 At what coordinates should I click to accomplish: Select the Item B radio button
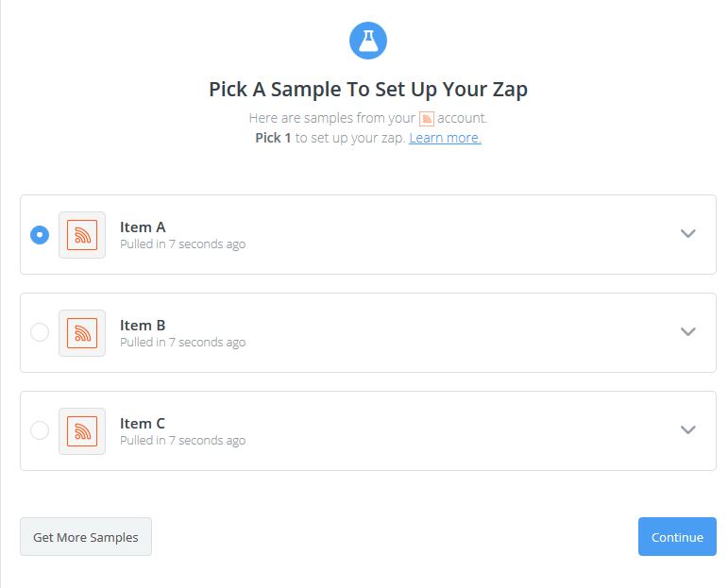click(x=40, y=332)
